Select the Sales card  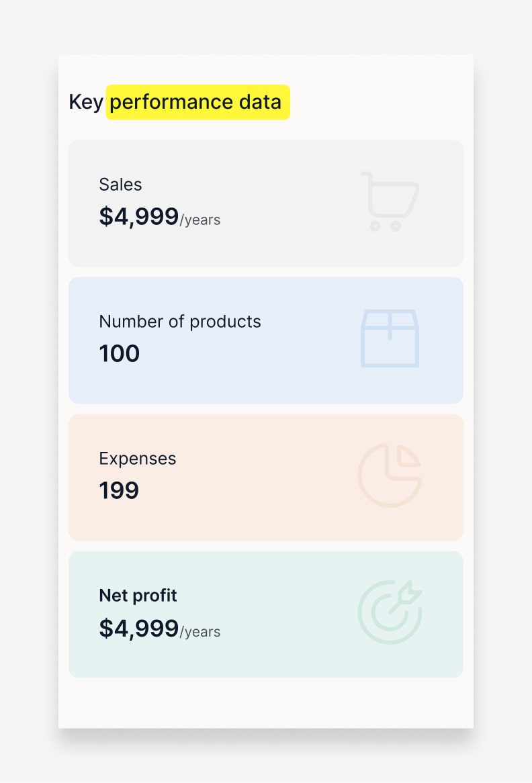click(266, 203)
